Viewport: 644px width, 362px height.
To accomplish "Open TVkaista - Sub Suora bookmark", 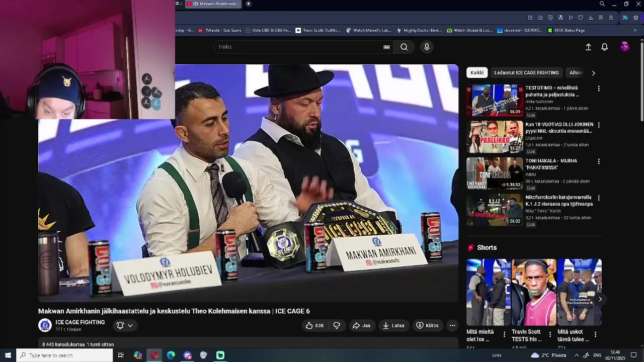I will pyautogui.click(x=219, y=30).
